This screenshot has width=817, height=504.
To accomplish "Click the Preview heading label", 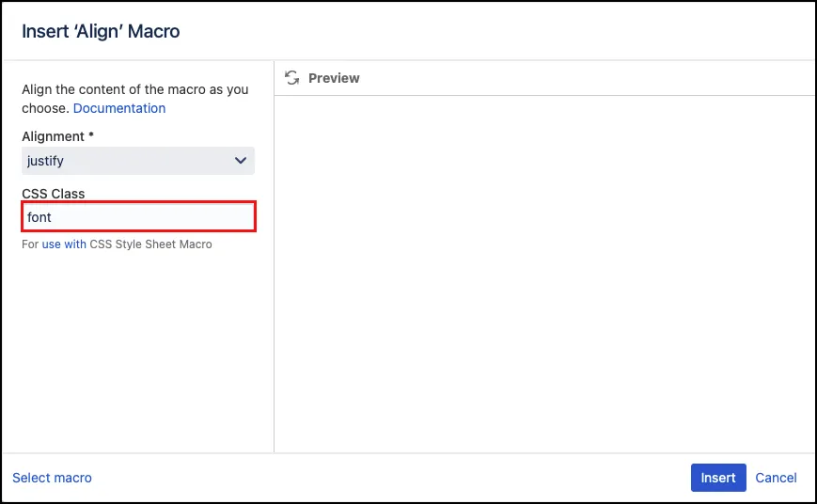I will tap(334, 78).
